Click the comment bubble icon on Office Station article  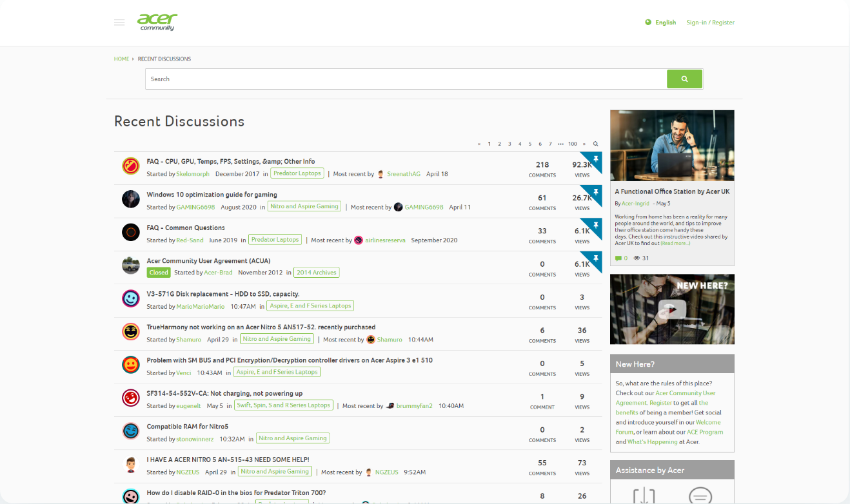(618, 258)
